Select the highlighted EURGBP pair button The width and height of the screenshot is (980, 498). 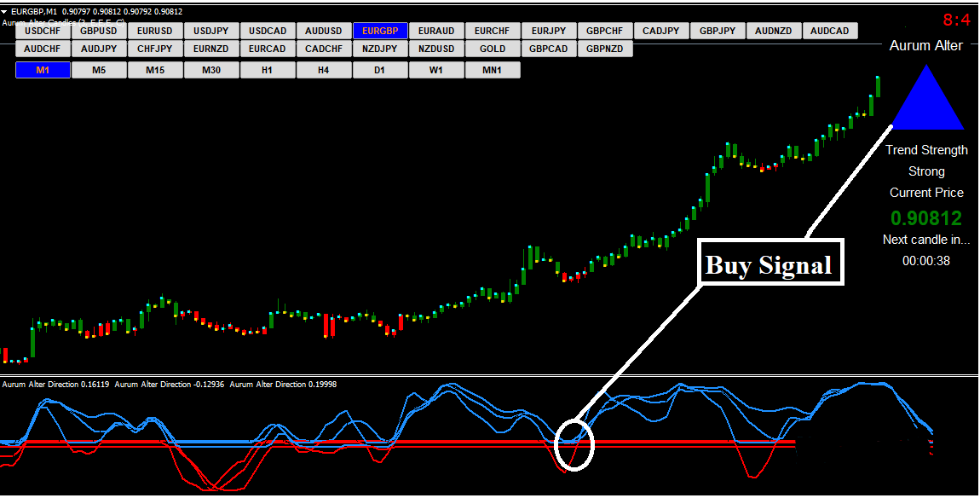(x=380, y=31)
